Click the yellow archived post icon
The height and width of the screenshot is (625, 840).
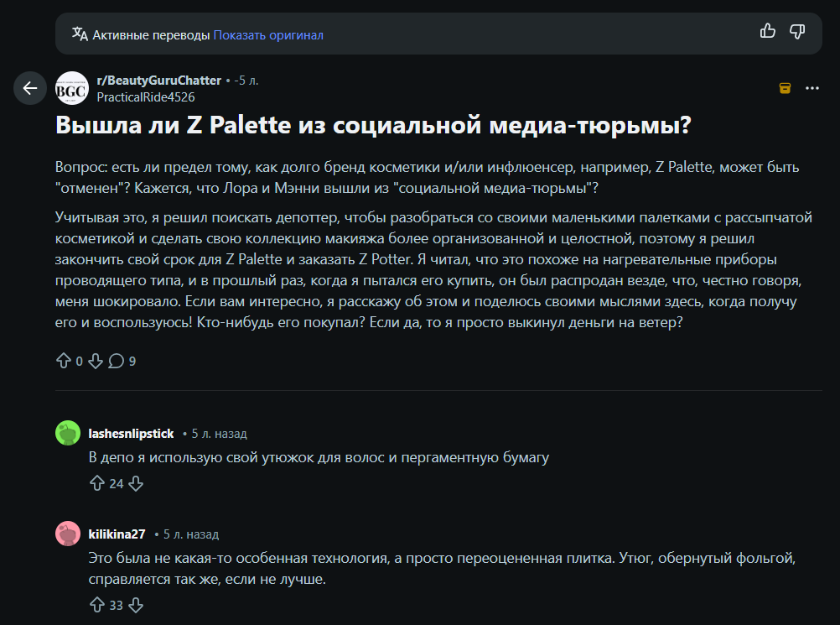(x=785, y=88)
